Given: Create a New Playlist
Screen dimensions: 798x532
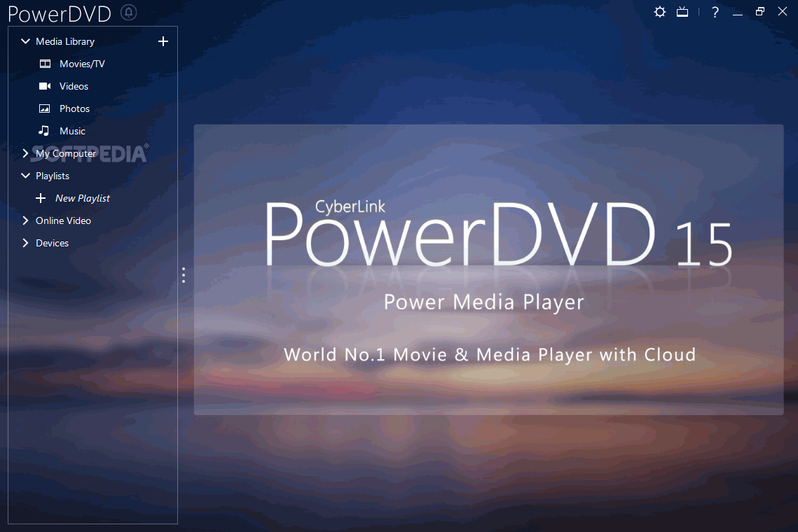Looking at the screenshot, I should point(83,198).
